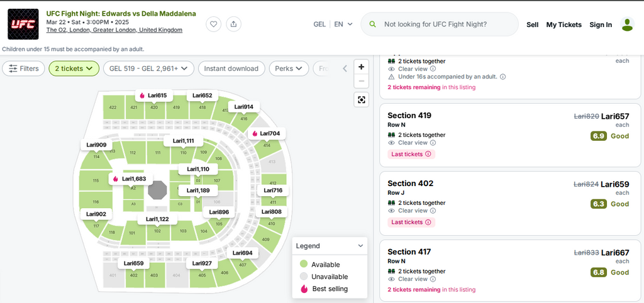Toggle the Instant download filter

click(231, 69)
